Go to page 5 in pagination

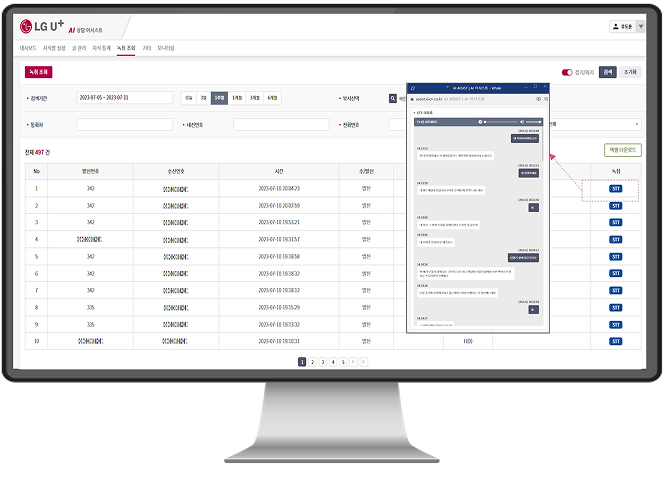pyautogui.click(x=343, y=362)
